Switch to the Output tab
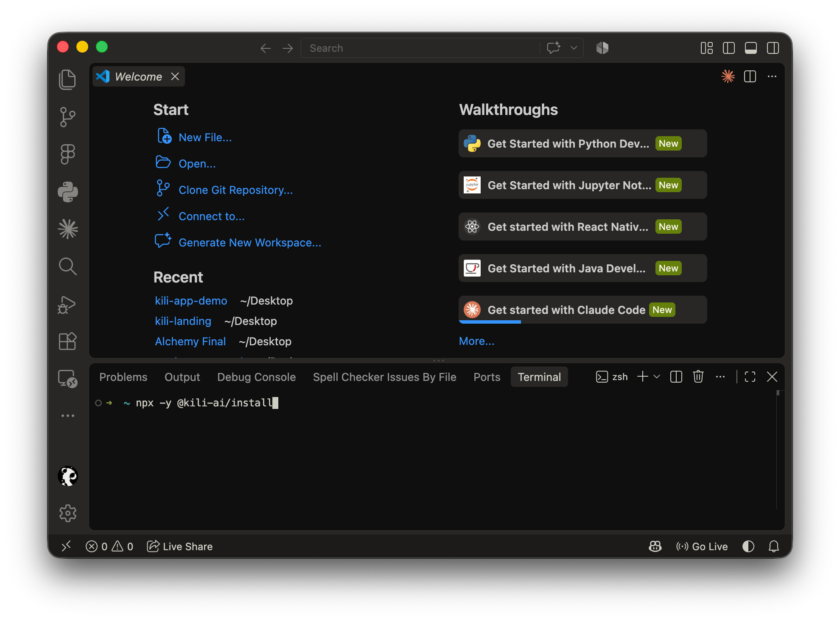 (x=182, y=377)
